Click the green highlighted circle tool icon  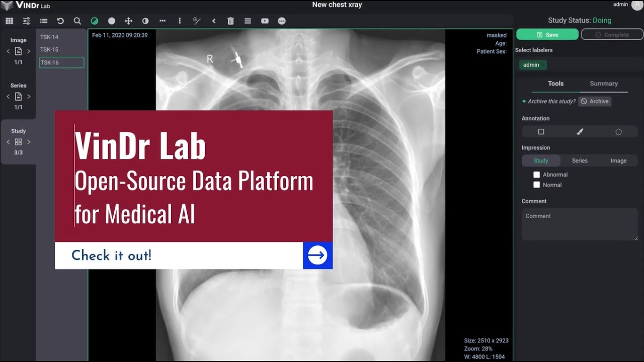pyautogui.click(x=94, y=21)
